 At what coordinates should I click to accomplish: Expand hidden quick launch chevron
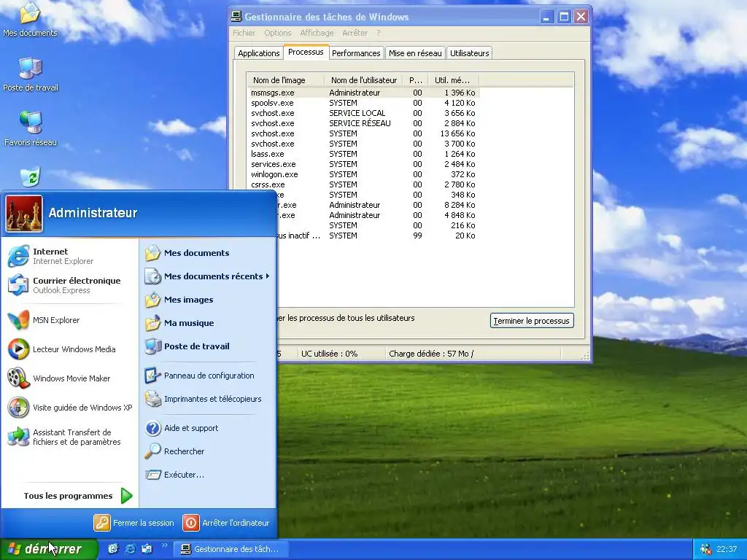pos(165,545)
